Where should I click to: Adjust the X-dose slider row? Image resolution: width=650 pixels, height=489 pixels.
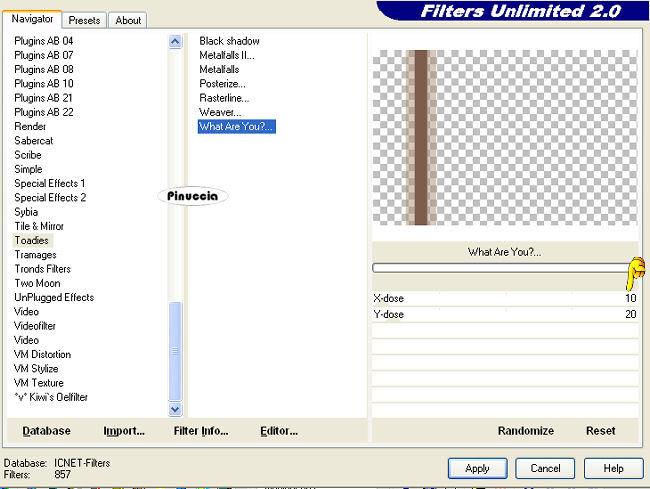click(x=505, y=298)
